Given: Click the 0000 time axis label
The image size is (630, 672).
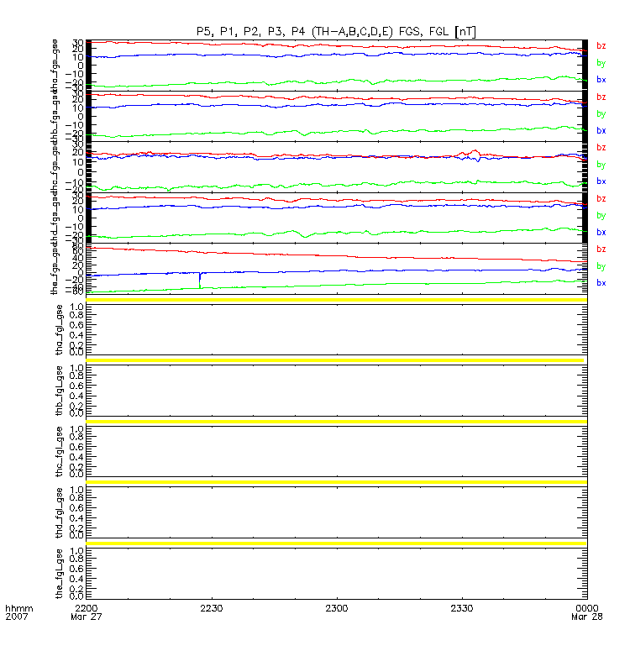Looking at the screenshot, I should pos(586,608).
